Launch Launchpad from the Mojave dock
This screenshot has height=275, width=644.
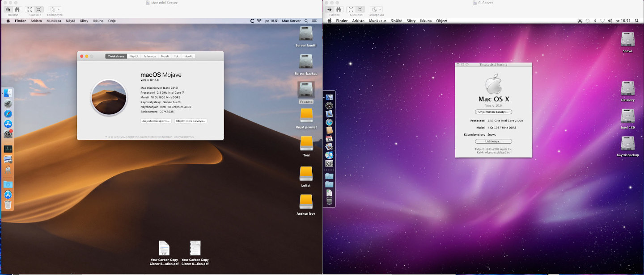[8, 104]
